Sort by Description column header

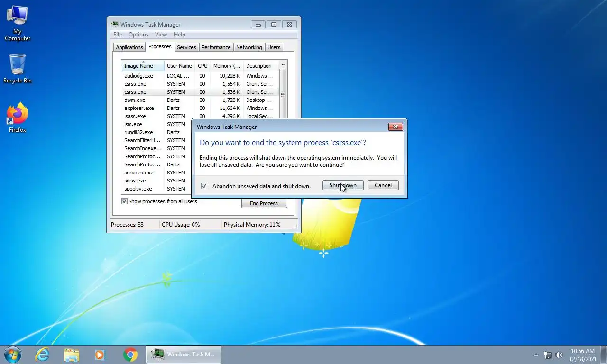pos(261,66)
